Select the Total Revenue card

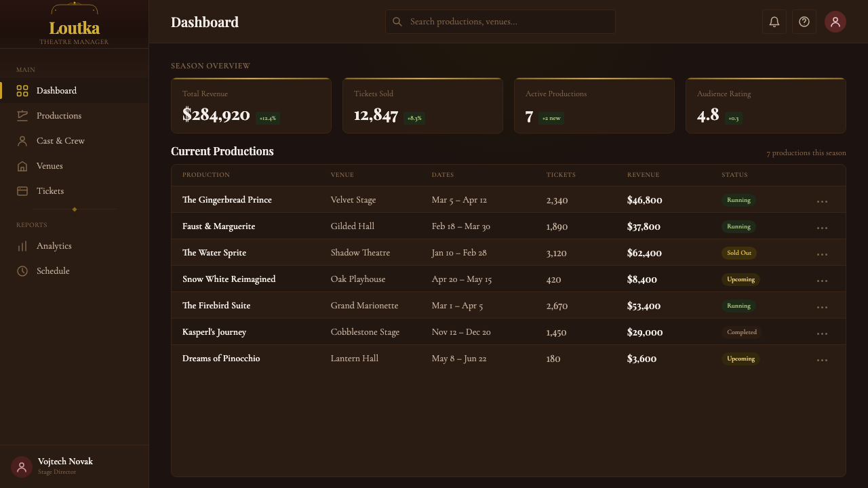click(x=251, y=106)
